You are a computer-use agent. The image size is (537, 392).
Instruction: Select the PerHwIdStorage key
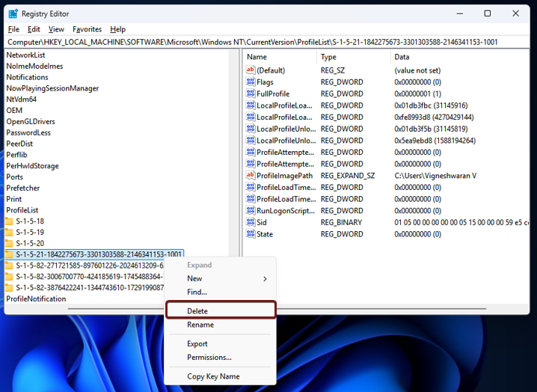tap(33, 165)
